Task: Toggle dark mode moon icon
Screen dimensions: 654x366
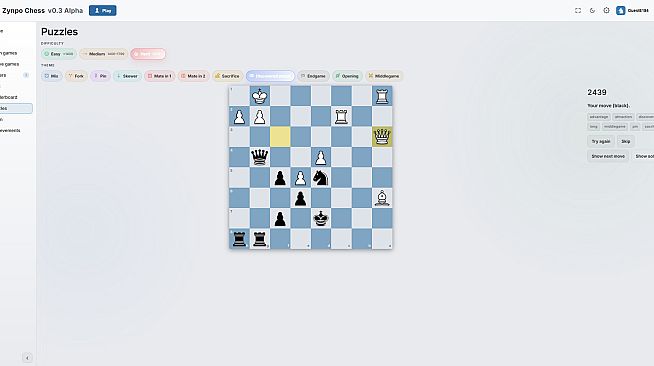Action: coord(592,10)
